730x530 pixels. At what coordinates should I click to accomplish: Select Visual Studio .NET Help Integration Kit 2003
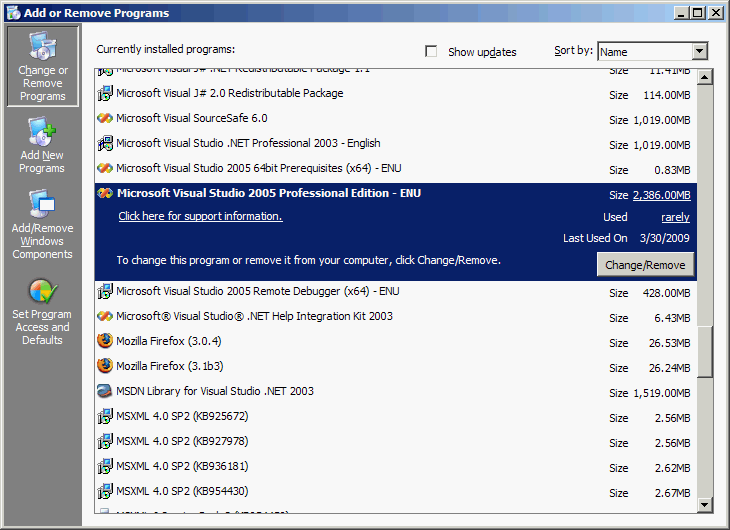pyautogui.click(x=395, y=317)
